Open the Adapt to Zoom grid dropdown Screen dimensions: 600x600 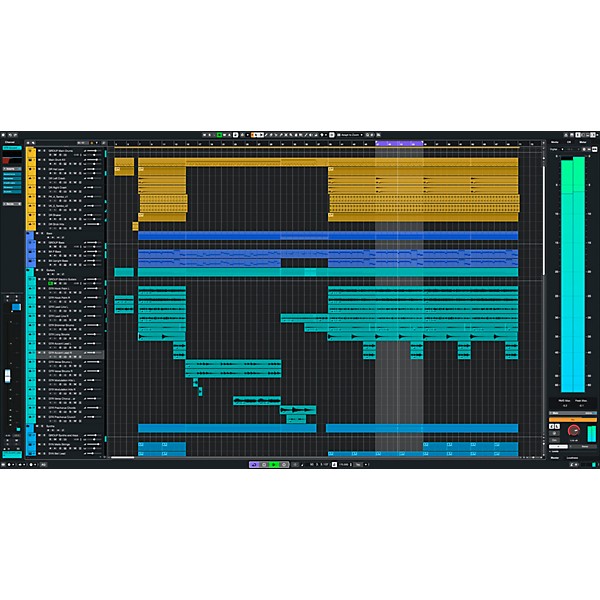click(361, 135)
